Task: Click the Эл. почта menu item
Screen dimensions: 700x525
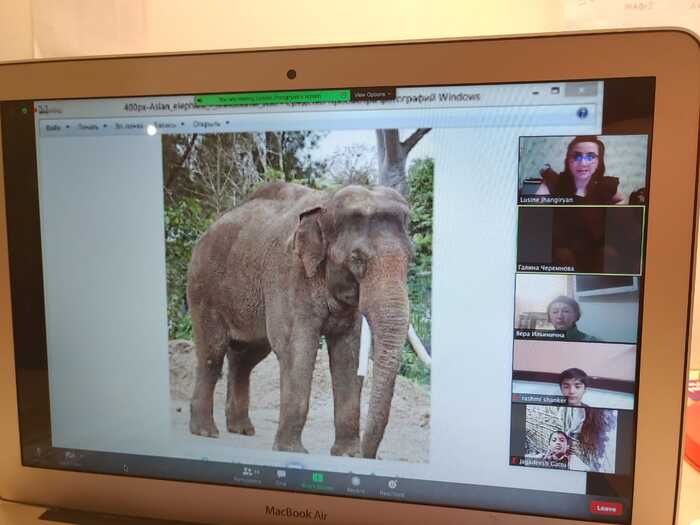Action: tap(129, 126)
